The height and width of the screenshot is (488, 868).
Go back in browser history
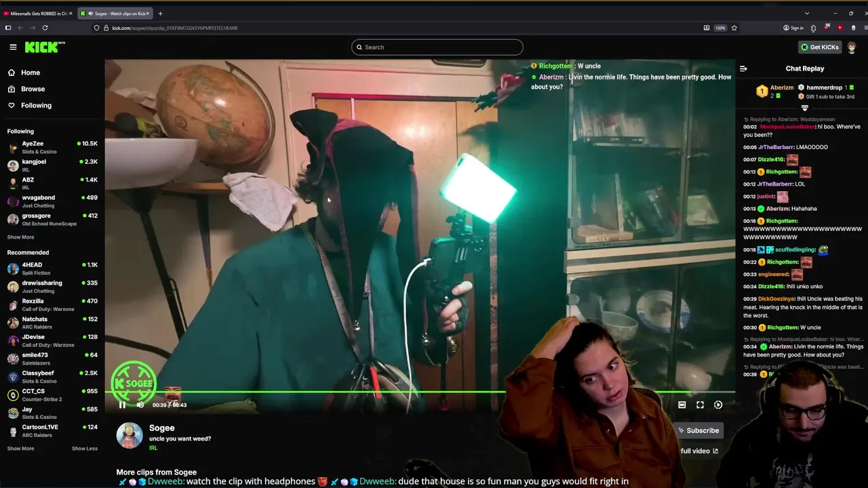click(20, 28)
